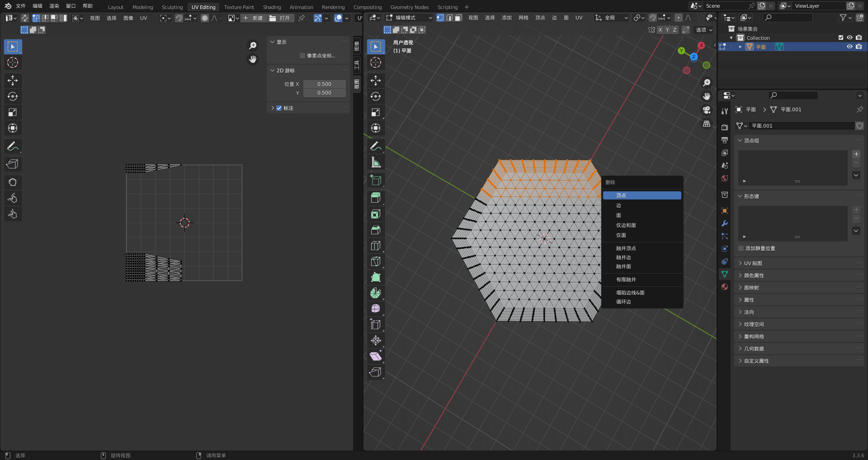
Task: Open the 网格 menu in viewport header
Action: click(x=524, y=18)
